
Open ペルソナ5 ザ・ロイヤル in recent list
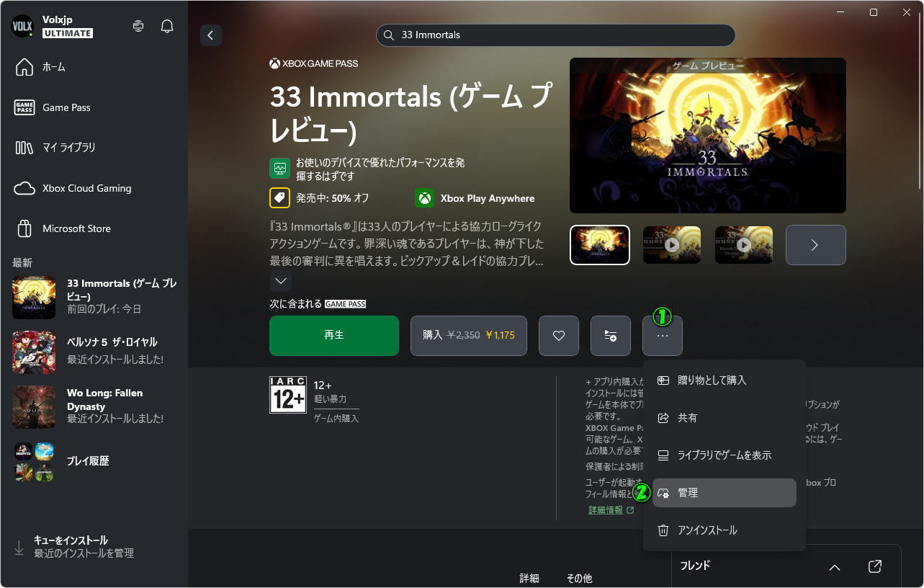[x=94, y=351]
